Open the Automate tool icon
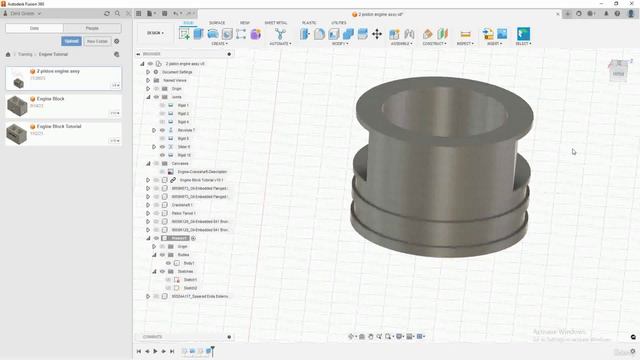 [x=280, y=34]
